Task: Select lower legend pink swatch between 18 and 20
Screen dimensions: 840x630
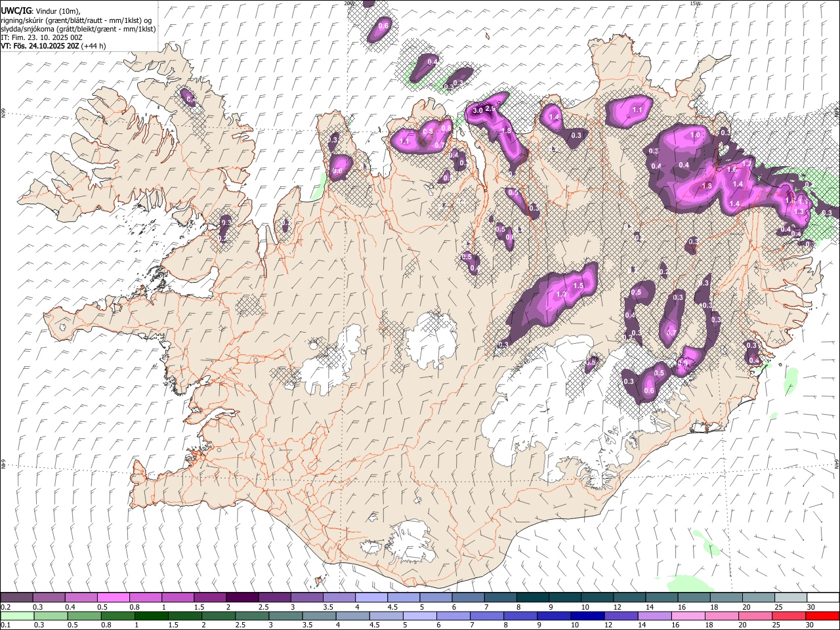Action: click(721, 616)
